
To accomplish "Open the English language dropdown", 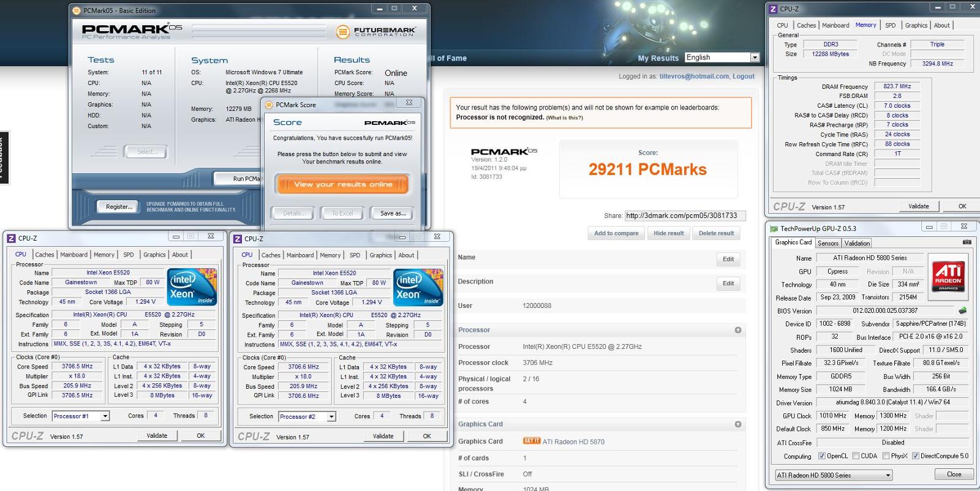I will [722, 58].
